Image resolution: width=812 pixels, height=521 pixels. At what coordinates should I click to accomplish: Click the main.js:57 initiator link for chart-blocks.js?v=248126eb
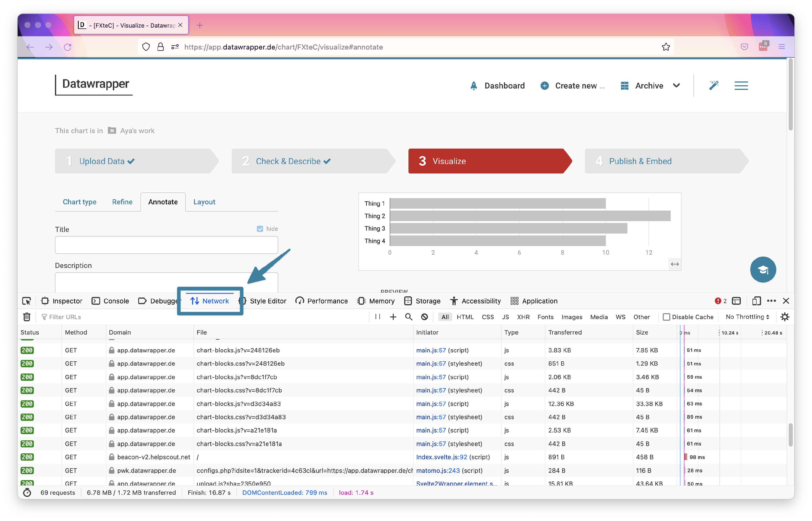[431, 350]
